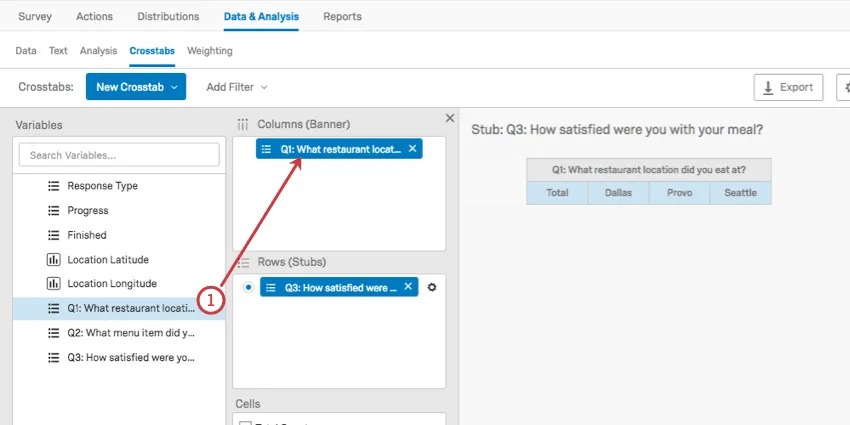The image size is (850, 425).
Task: Remove Q1 from Columns (Banner) with X
Action: [x=412, y=148]
